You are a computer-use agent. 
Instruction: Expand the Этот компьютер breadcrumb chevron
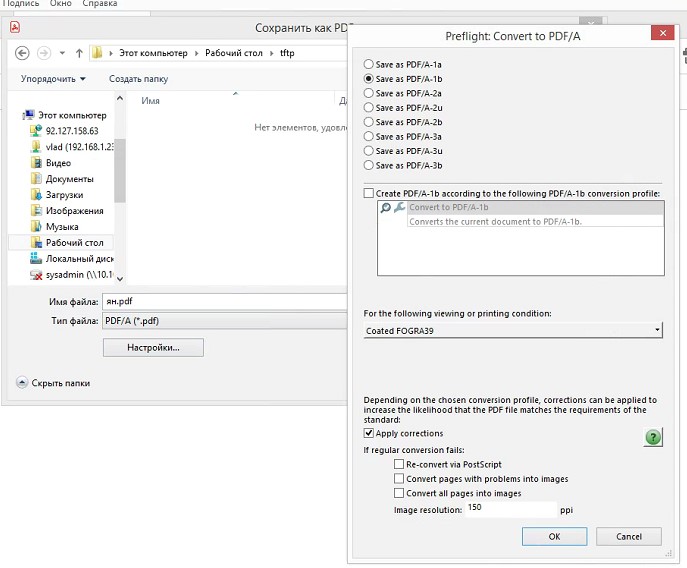click(196, 53)
